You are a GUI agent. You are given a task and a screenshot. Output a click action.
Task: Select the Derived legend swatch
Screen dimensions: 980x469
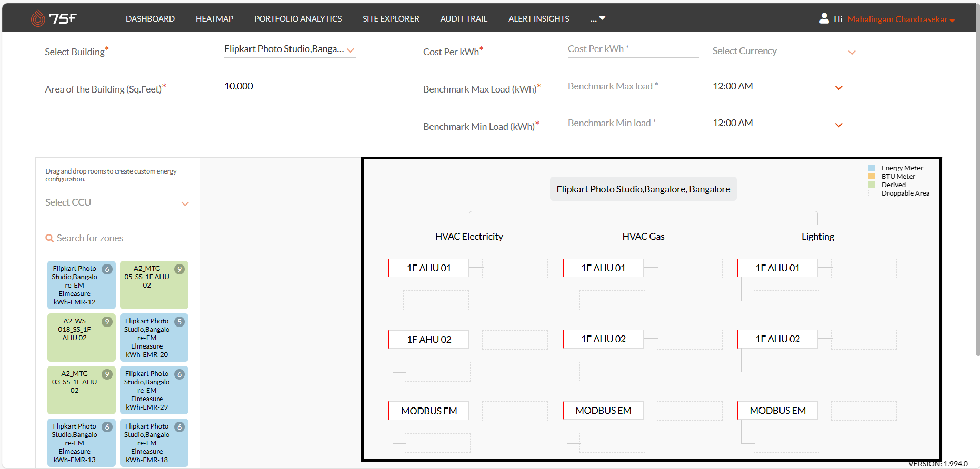pyautogui.click(x=872, y=185)
